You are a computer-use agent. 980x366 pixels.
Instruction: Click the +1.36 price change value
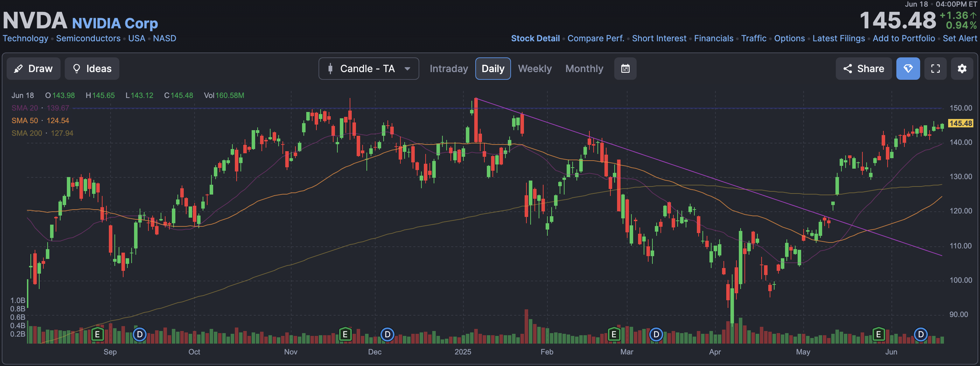[x=953, y=15]
